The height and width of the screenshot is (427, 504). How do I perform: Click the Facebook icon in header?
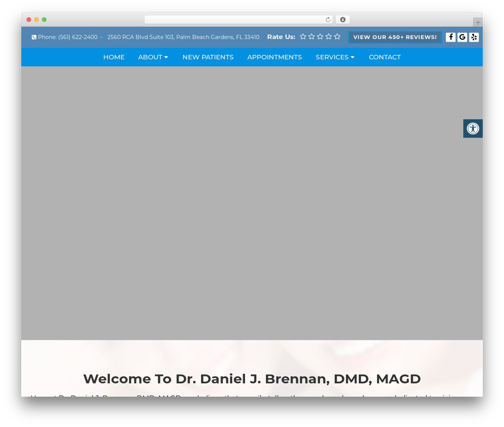click(450, 37)
